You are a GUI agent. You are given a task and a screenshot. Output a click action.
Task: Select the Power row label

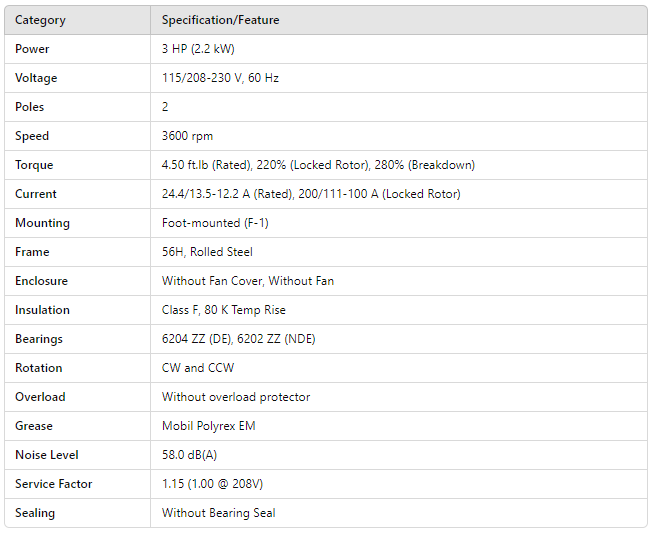pyautogui.click(x=32, y=49)
